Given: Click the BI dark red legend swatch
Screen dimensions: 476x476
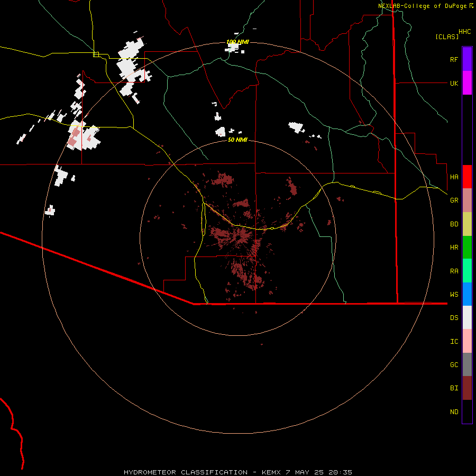Looking at the screenshot, I should pos(467,388).
